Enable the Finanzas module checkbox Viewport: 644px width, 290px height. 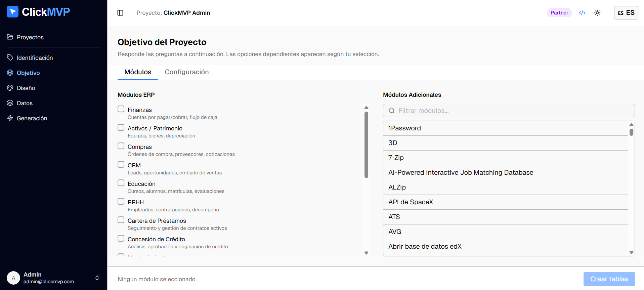click(121, 109)
